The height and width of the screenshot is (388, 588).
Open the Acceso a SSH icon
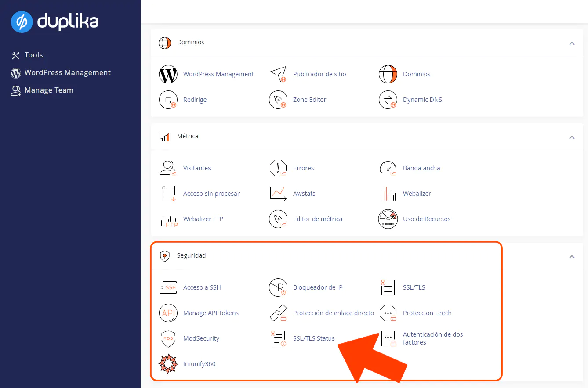point(168,288)
